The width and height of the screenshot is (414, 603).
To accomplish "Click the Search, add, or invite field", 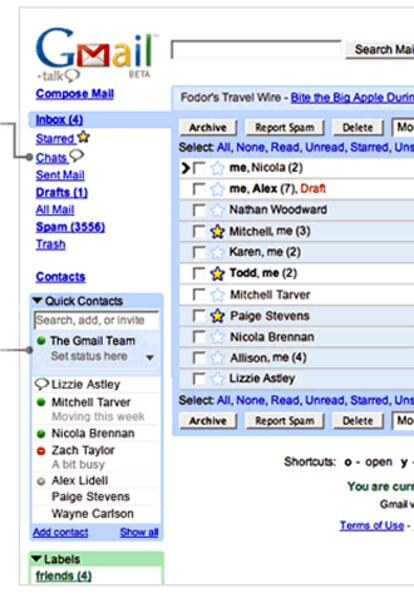I will click(96, 320).
